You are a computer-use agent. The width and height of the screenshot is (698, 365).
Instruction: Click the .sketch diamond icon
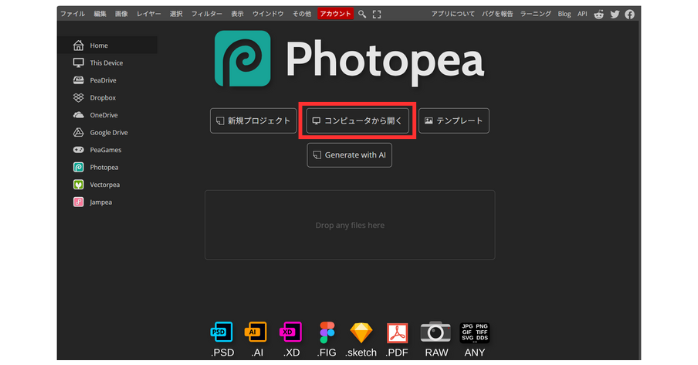click(361, 333)
